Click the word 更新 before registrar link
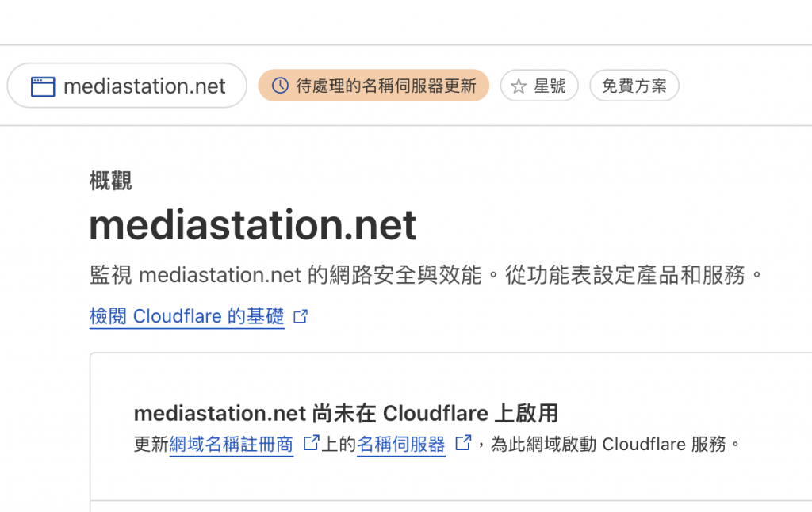This screenshot has height=512, width=812. tap(151, 444)
